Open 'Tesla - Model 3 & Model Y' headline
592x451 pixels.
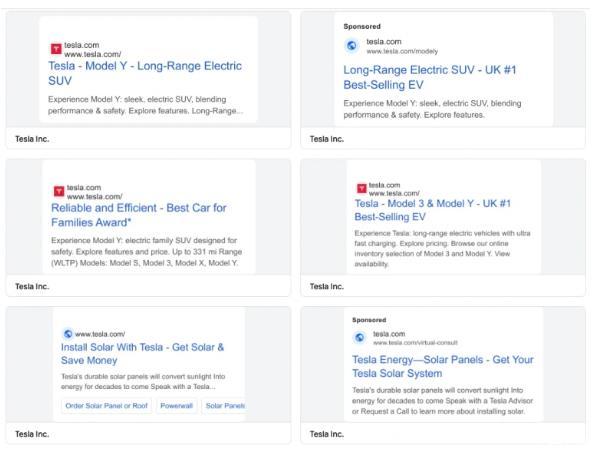[x=432, y=210]
